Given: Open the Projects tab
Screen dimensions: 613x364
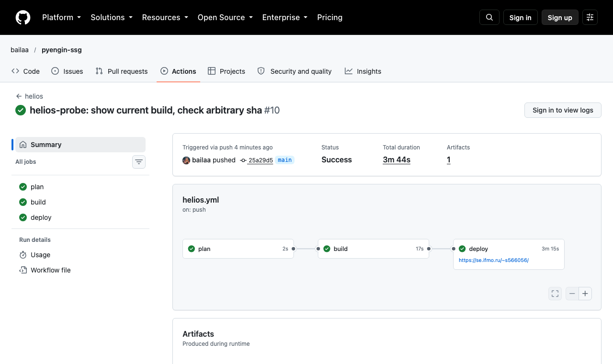Looking at the screenshot, I should point(227,71).
